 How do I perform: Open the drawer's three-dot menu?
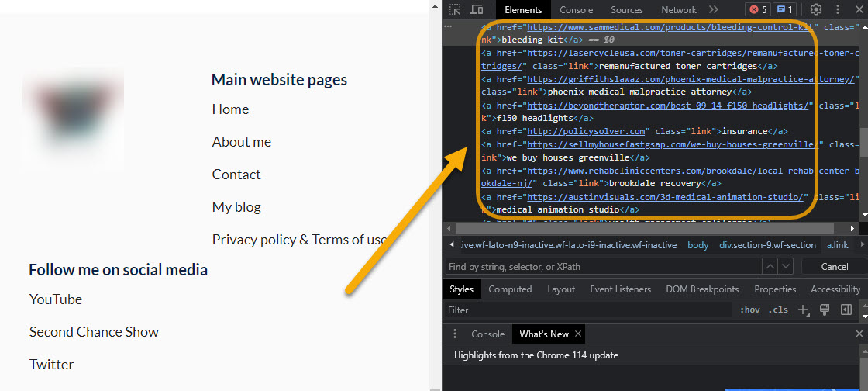[x=455, y=334]
